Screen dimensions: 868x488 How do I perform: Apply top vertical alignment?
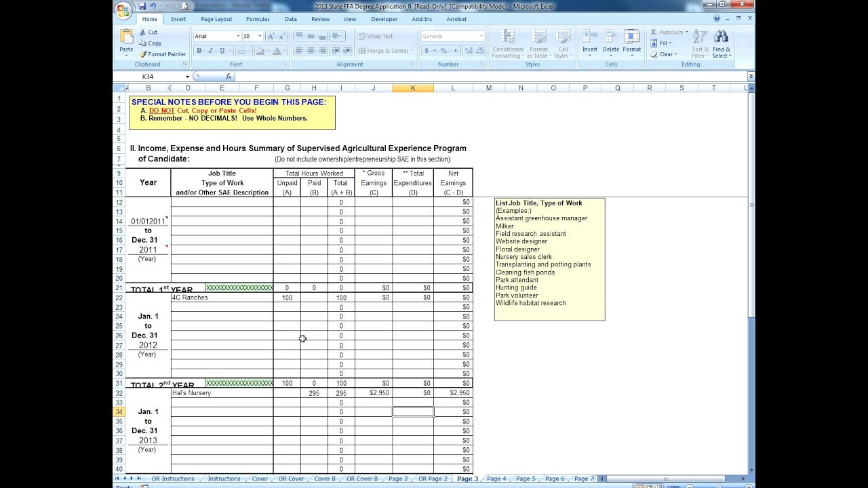(x=299, y=36)
